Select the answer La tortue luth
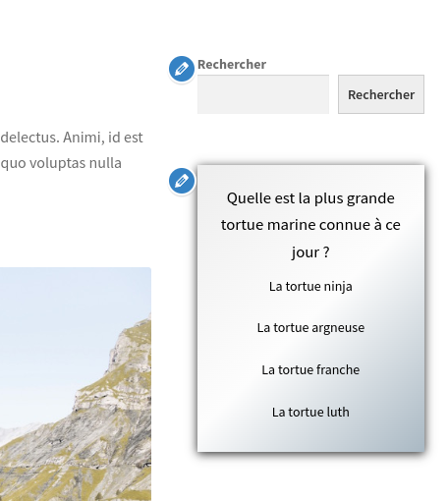 point(310,412)
